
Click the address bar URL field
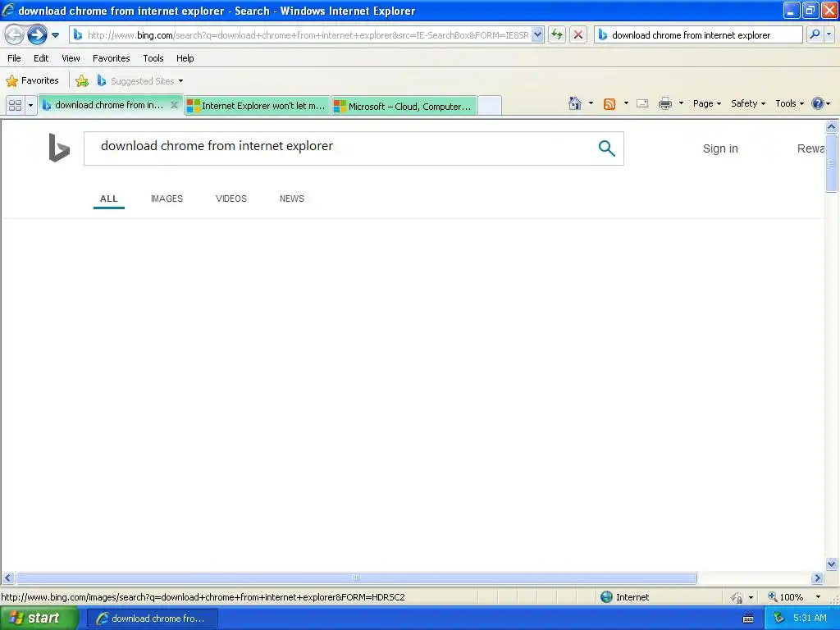(308, 35)
